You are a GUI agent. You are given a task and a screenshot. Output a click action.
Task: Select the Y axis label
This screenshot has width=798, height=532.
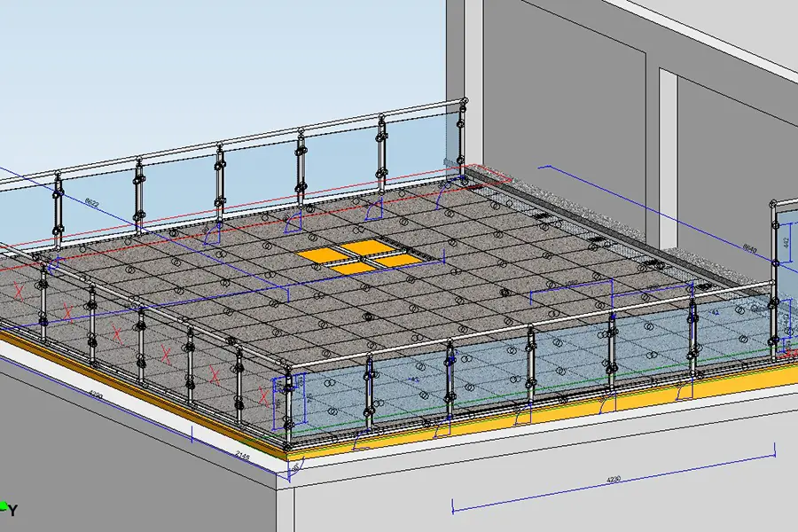click(13, 512)
